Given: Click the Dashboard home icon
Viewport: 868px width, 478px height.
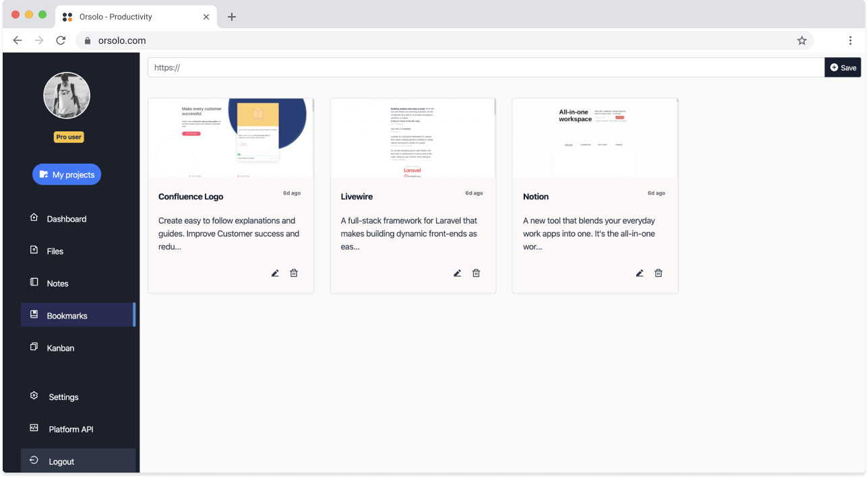Looking at the screenshot, I should click(x=34, y=217).
